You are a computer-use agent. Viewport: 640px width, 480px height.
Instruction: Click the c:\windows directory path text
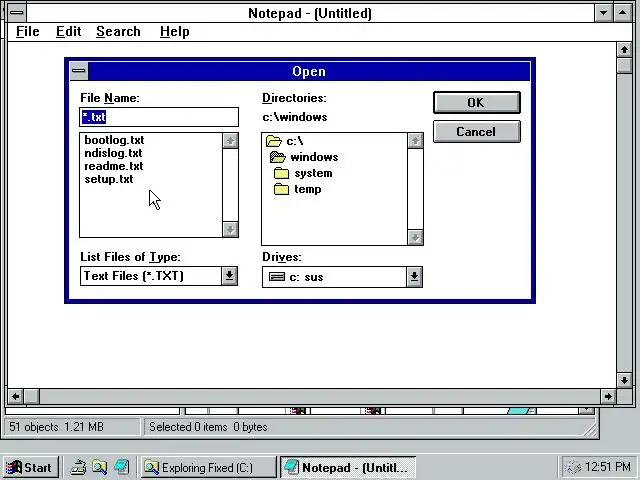point(295,117)
